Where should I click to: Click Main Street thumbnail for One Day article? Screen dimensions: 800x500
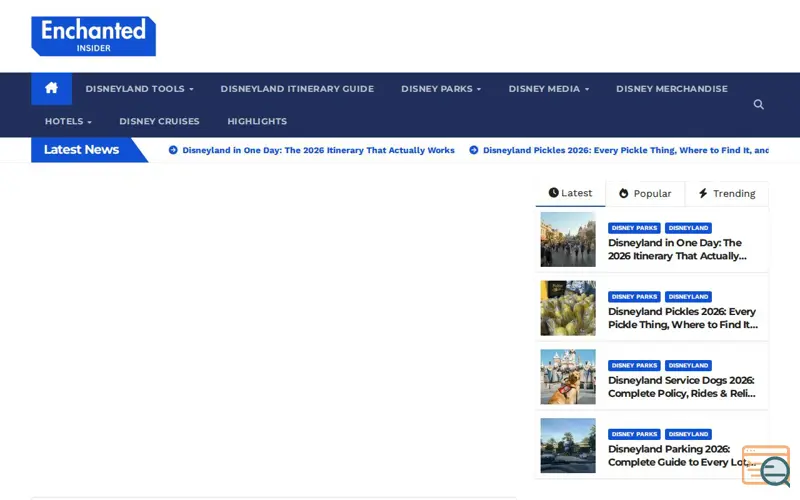568,239
